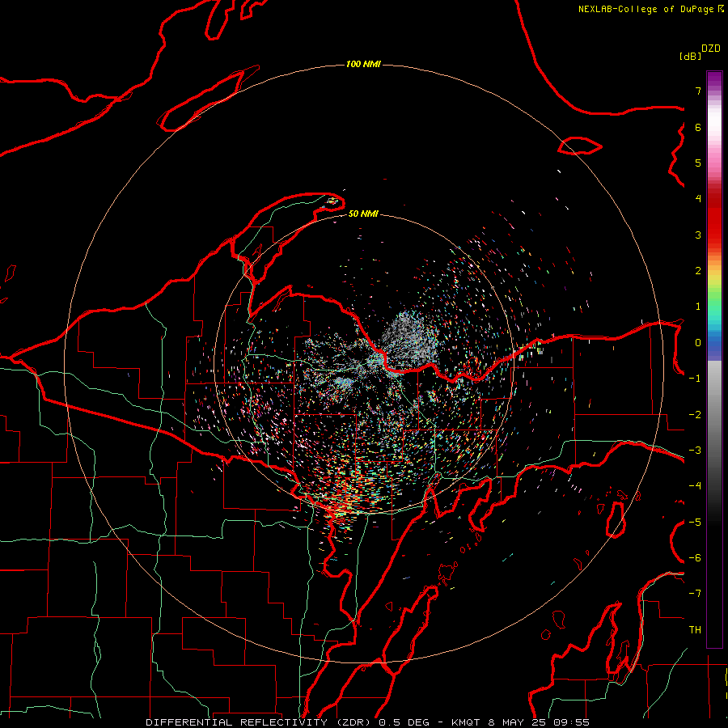Screen dimensions: 728x728
Task: Click the '-7' value on color scale
Action: (x=695, y=594)
